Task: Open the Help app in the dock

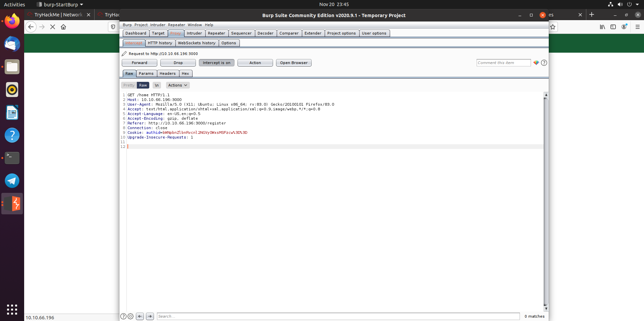Action: (x=12, y=135)
